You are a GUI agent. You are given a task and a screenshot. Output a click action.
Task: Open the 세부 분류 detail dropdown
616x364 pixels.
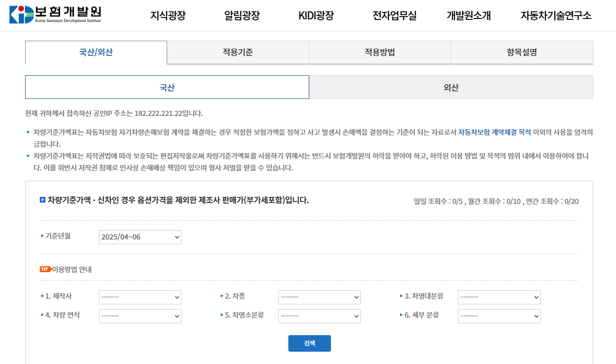pos(499,316)
